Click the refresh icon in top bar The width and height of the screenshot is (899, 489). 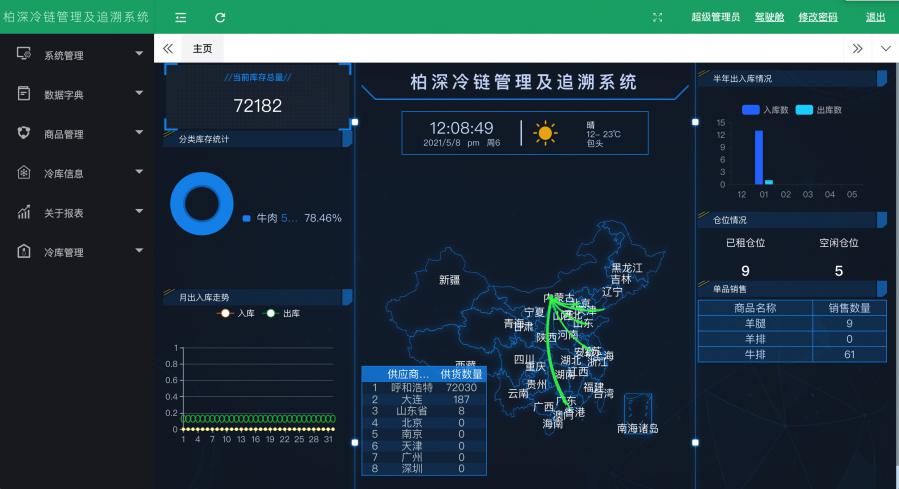click(x=220, y=17)
